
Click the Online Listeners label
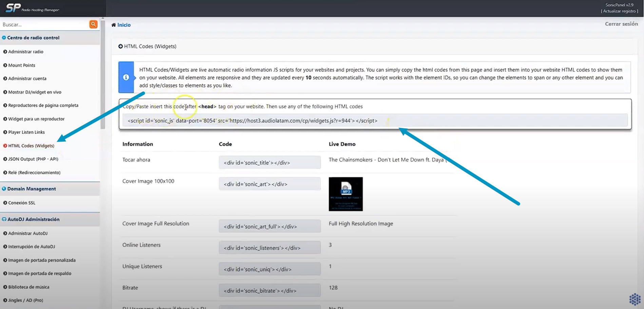(x=141, y=245)
